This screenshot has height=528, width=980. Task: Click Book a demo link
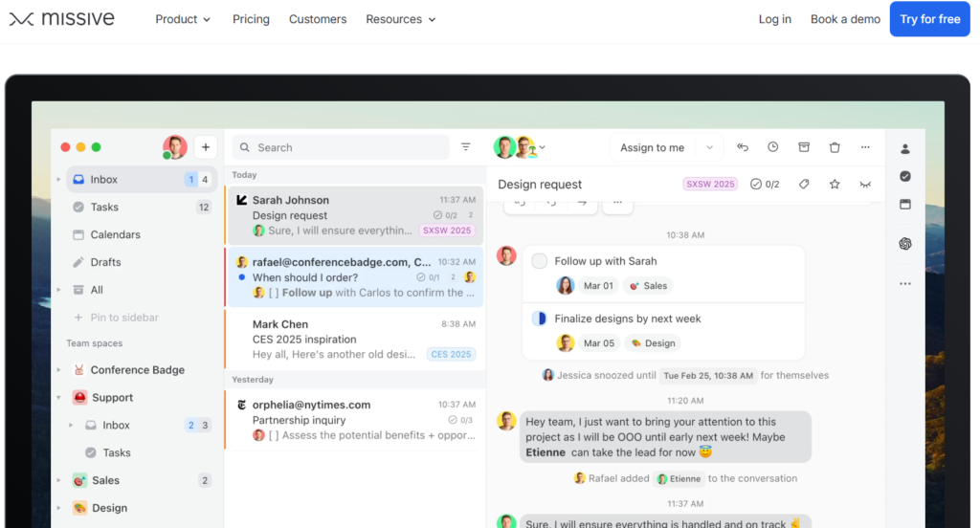[845, 19]
